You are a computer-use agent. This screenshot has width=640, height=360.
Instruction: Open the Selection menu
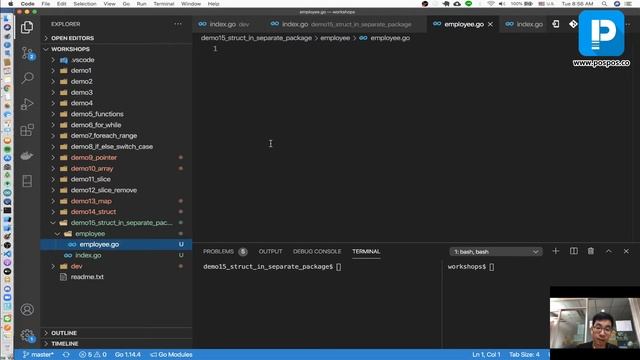tap(85, 4)
